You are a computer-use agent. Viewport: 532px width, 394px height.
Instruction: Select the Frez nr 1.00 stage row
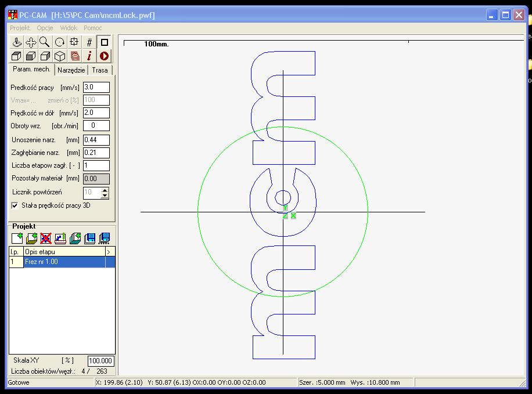(64, 262)
